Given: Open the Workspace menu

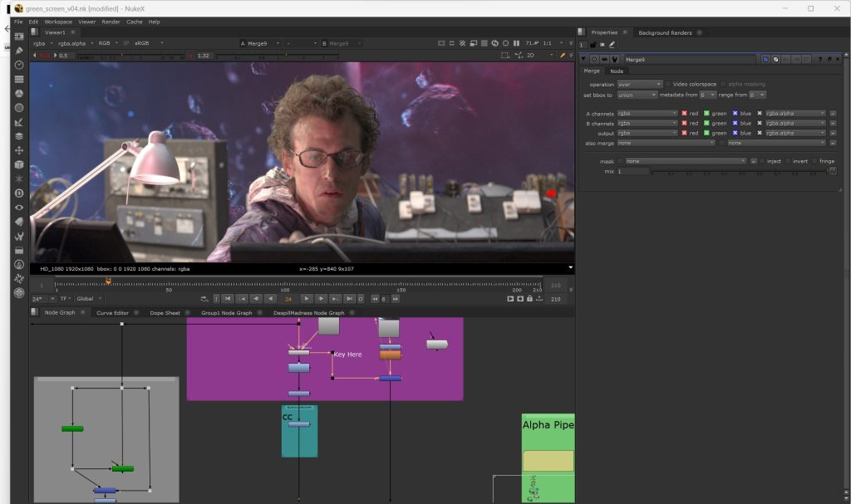Looking at the screenshot, I should coord(58,22).
